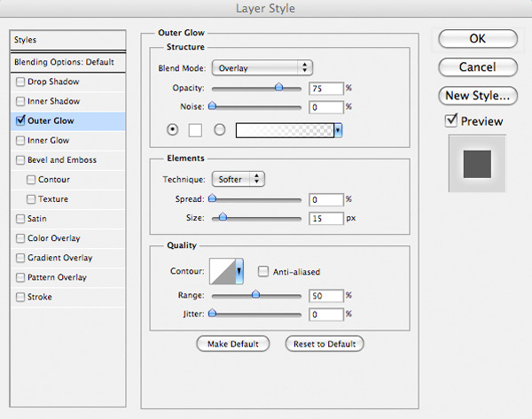The image size is (532, 419).
Task: Enable the Drop Shadow checkbox
Action: pos(20,81)
